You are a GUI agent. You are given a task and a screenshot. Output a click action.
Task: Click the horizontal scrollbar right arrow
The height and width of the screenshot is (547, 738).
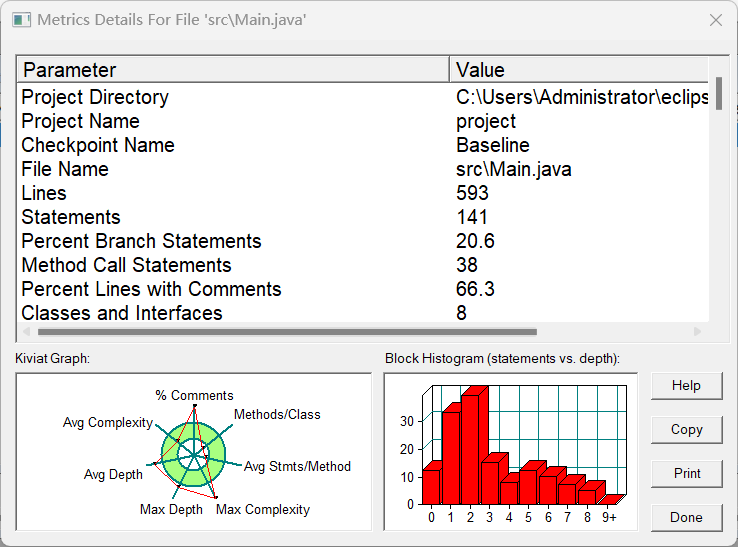point(698,332)
